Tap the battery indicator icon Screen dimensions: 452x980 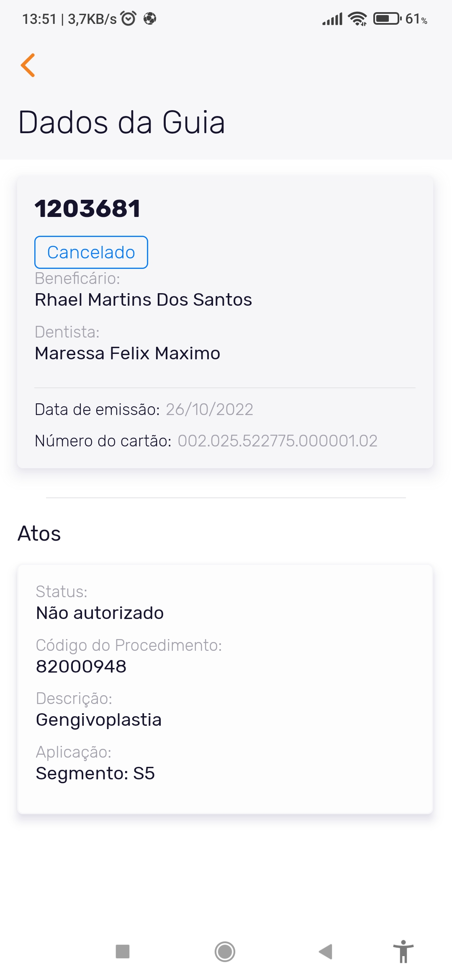tap(387, 19)
